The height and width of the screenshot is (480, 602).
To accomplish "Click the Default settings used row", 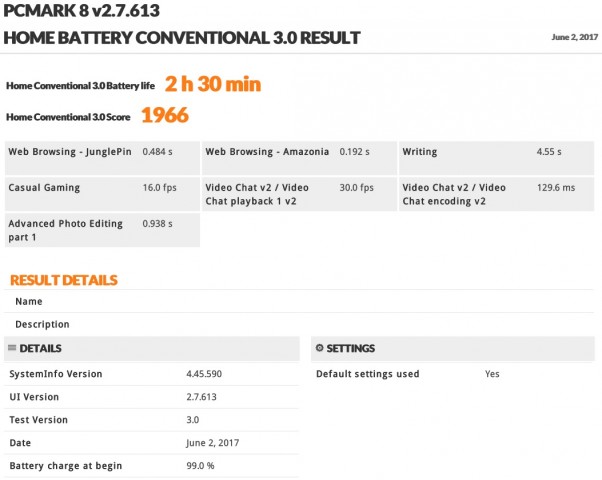I will tap(452, 374).
